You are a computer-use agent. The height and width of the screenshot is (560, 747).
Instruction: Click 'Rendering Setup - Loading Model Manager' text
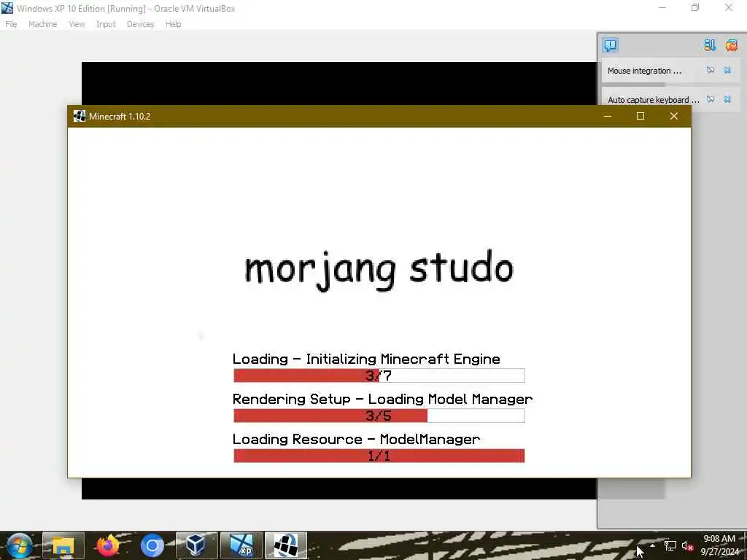[x=382, y=399]
